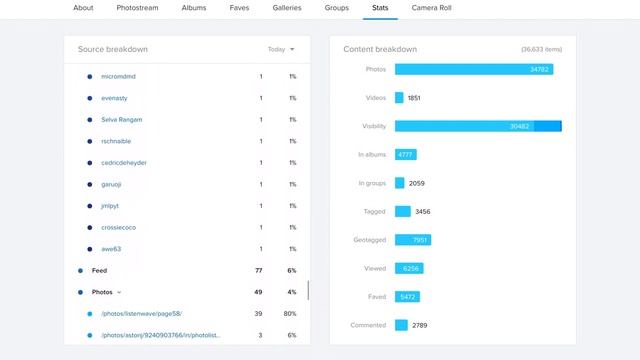
Task: Click the Photos bar showing 34782
Action: 474,69
